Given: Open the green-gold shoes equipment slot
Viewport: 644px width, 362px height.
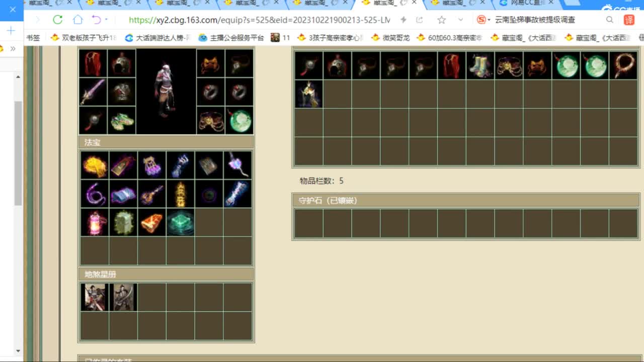Looking at the screenshot, I should pos(122,120).
